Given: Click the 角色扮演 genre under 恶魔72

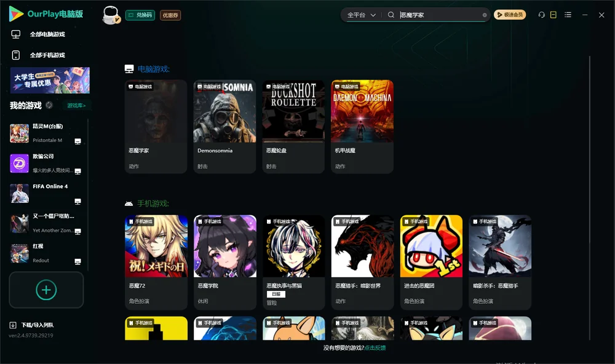Looking at the screenshot, I should (x=139, y=301).
